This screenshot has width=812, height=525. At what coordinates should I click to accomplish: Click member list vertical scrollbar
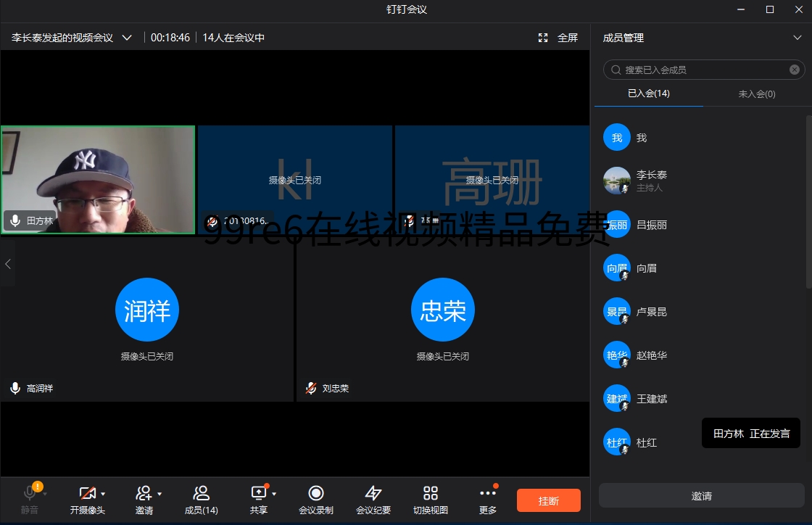(809, 202)
